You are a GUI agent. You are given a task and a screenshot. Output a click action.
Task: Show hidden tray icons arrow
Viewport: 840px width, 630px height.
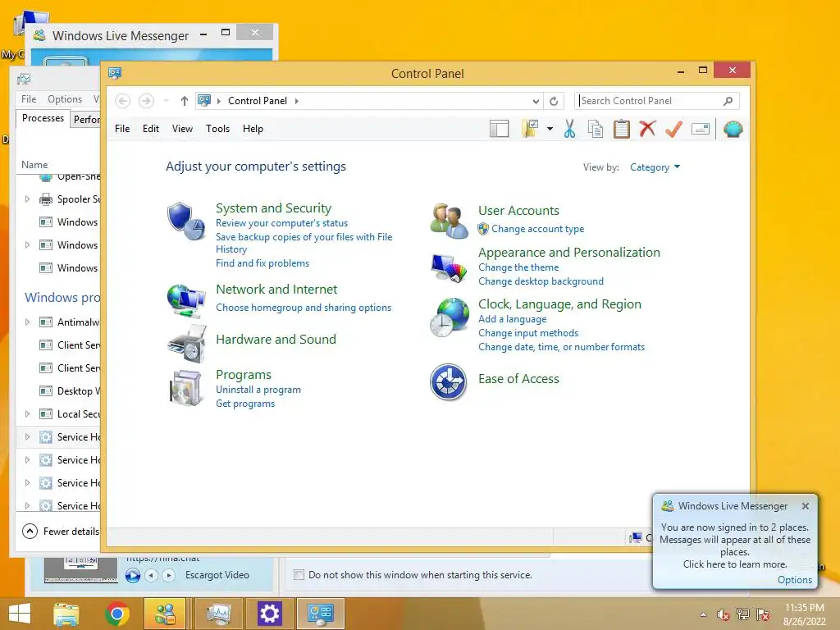(703, 614)
